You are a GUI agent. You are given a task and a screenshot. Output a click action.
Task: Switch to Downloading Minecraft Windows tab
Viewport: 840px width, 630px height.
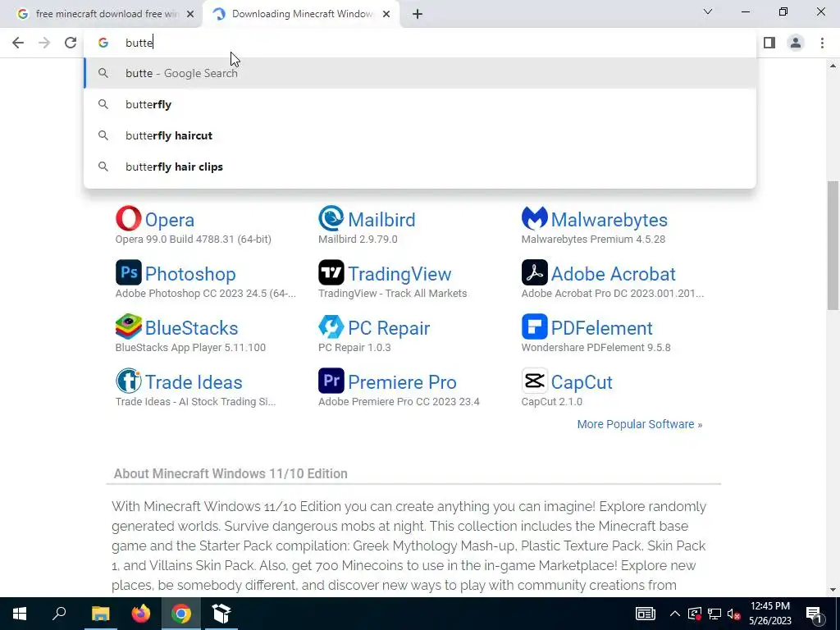pos(300,14)
